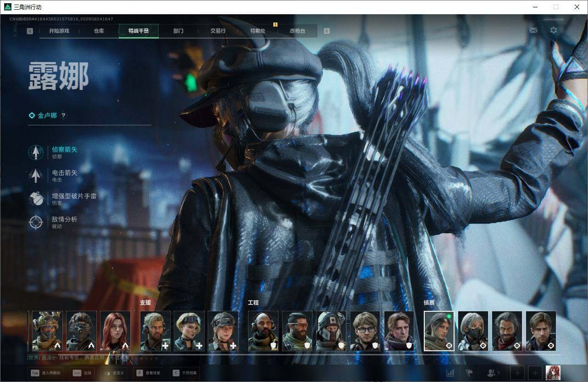Click the 侦察 category label above the portraits
The width and height of the screenshot is (588, 382).
click(429, 303)
